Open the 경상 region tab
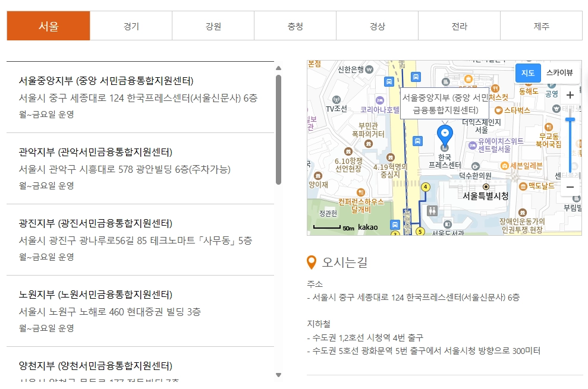The image size is (588, 389). coord(378,26)
